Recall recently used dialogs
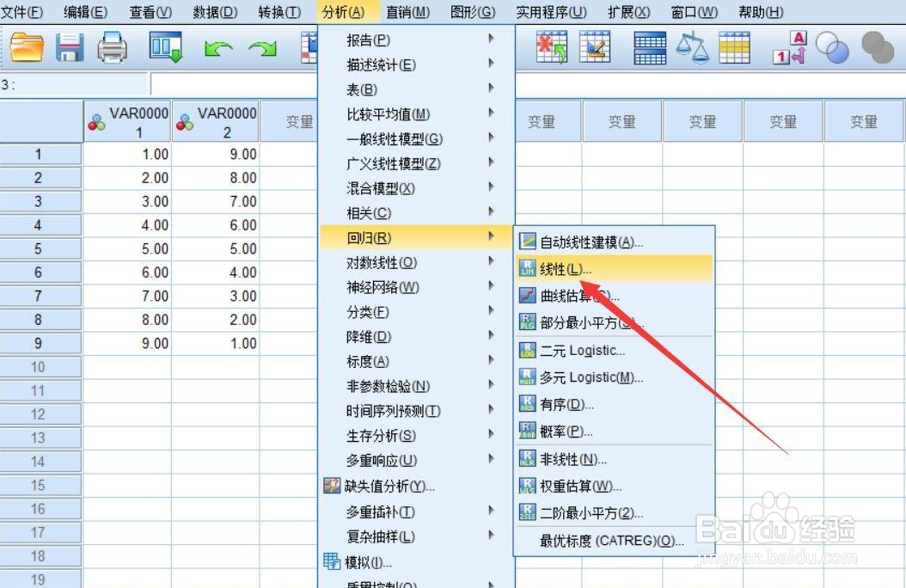The height and width of the screenshot is (588, 906). click(165, 49)
